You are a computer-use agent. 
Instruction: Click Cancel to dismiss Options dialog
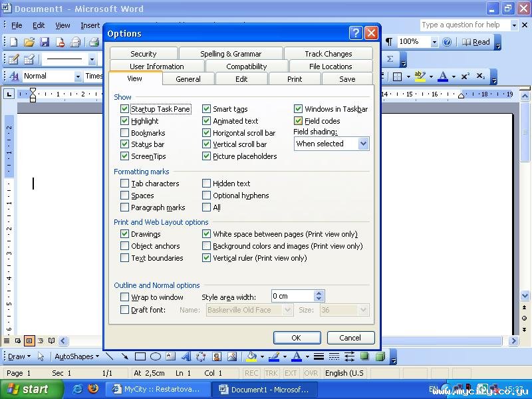pos(350,338)
